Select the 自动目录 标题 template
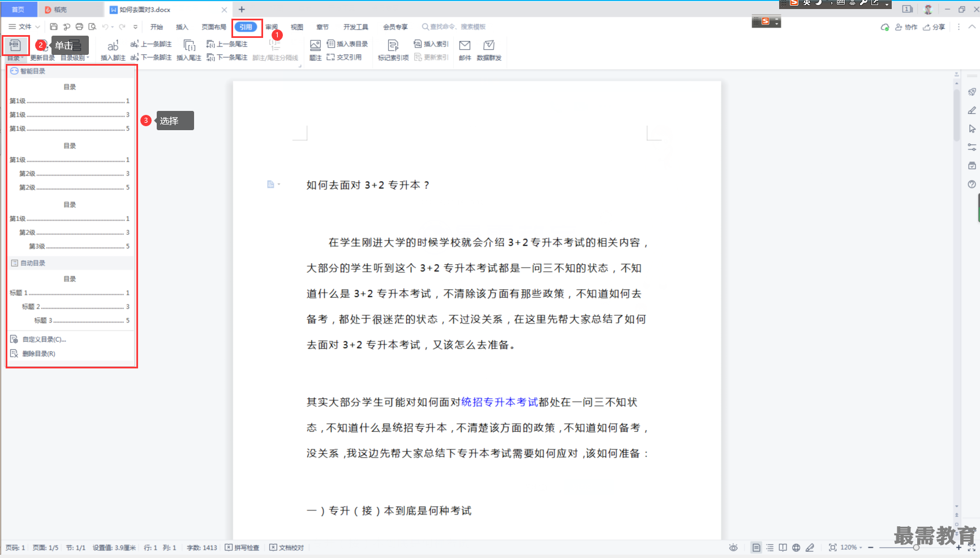Screen dimensions: 980x558 [70, 300]
